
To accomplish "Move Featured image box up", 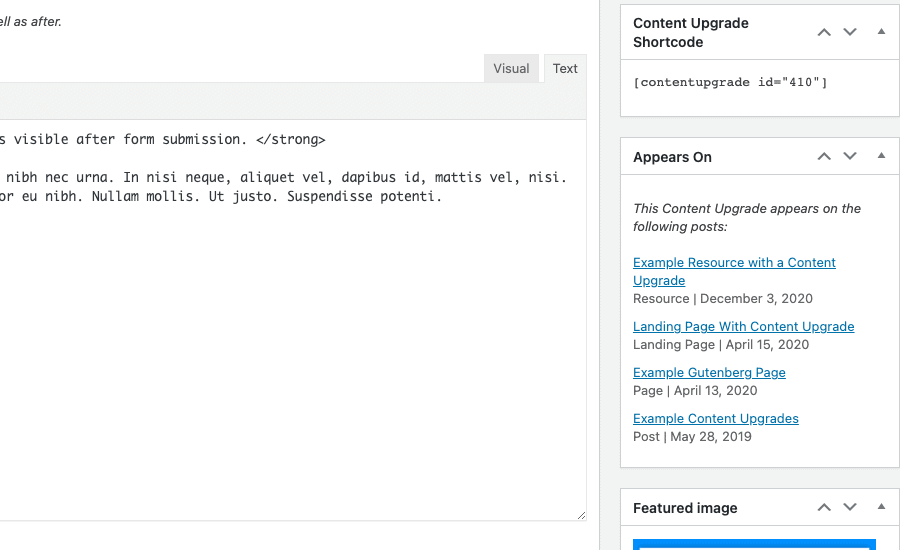I will [824, 507].
